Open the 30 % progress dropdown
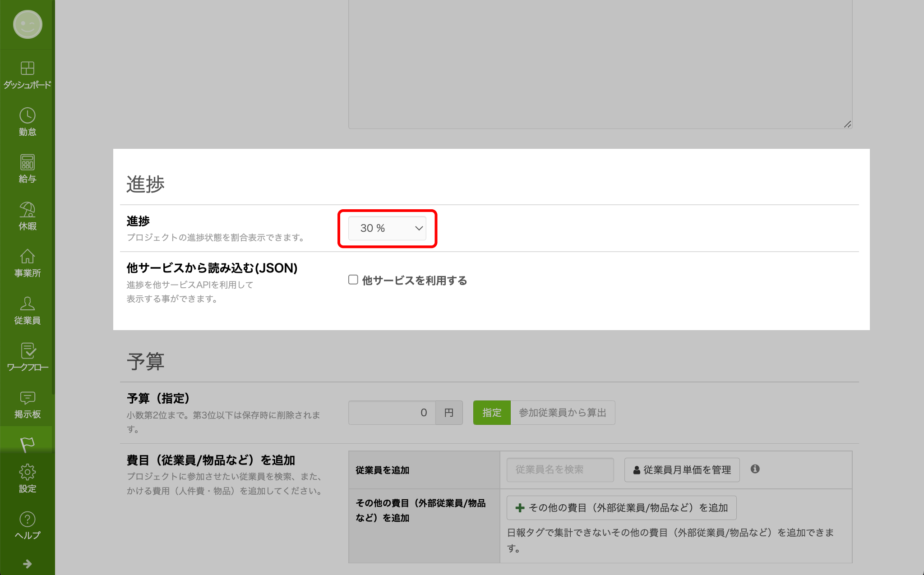This screenshot has height=575, width=924. pyautogui.click(x=387, y=228)
